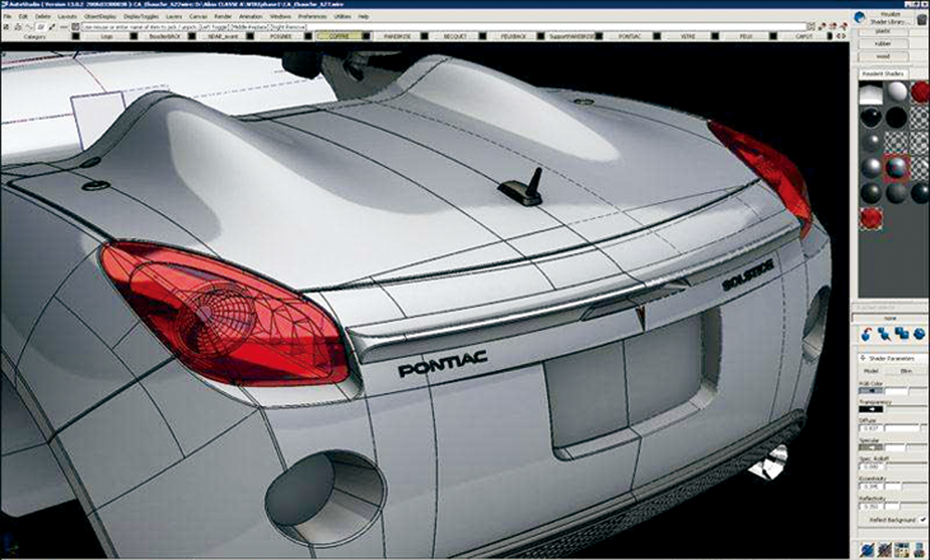The height and width of the screenshot is (560, 930).
Task: Click the Visualize globe icon
Action: pos(859,17)
